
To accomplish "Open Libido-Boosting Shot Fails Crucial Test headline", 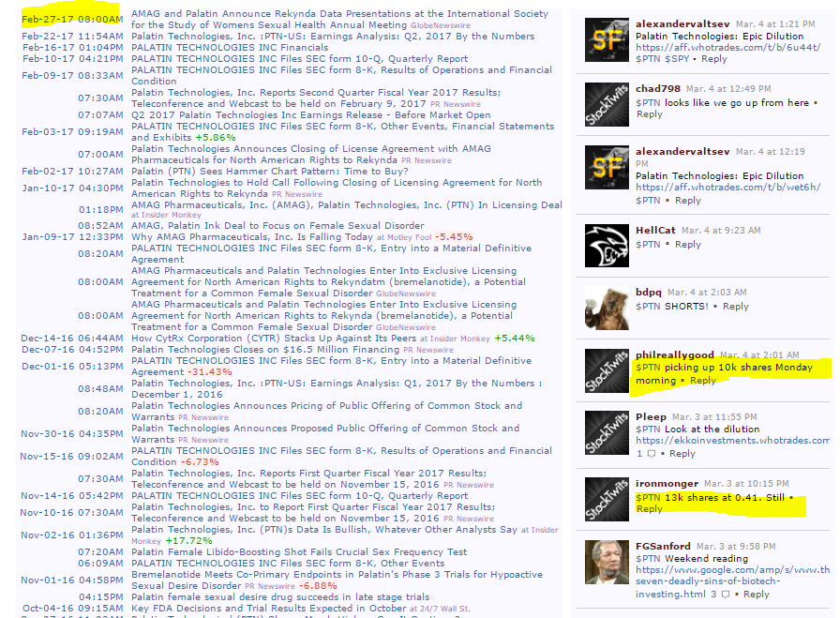I will point(299,552).
